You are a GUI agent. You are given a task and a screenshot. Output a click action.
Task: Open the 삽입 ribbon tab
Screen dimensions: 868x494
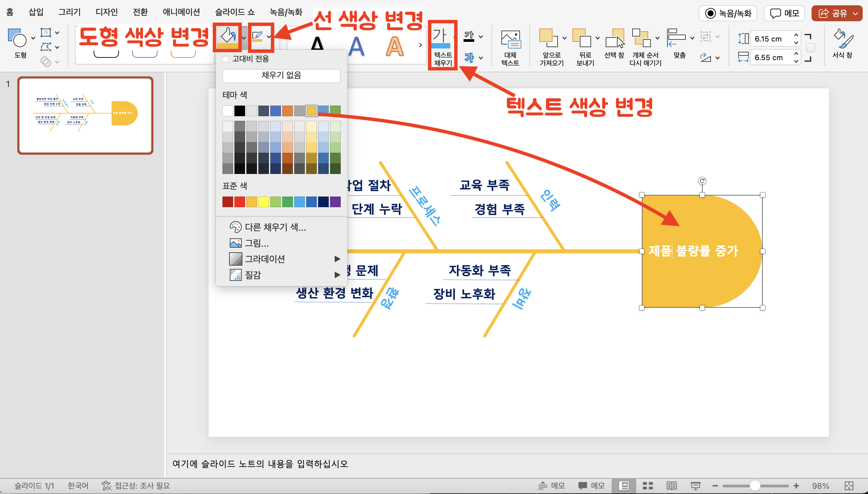tap(36, 12)
